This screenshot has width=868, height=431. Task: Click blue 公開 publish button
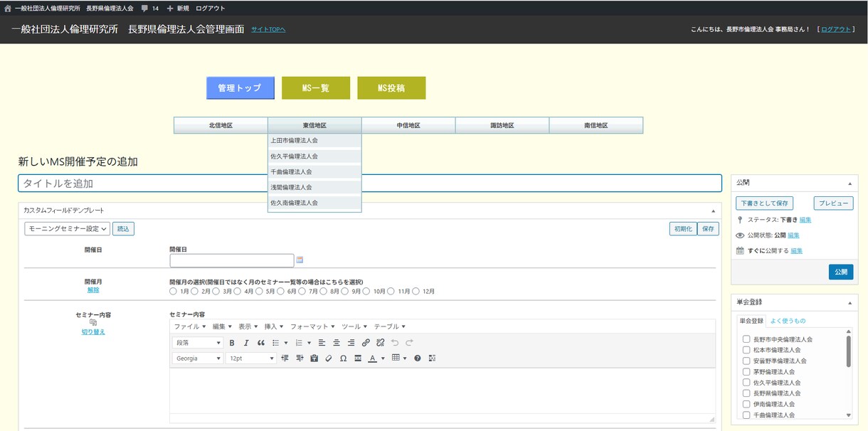click(x=841, y=272)
